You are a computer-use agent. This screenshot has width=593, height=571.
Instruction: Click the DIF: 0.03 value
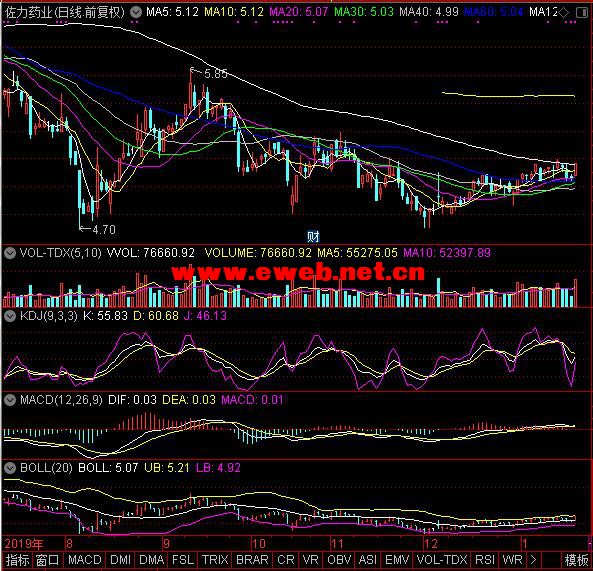click(132, 400)
